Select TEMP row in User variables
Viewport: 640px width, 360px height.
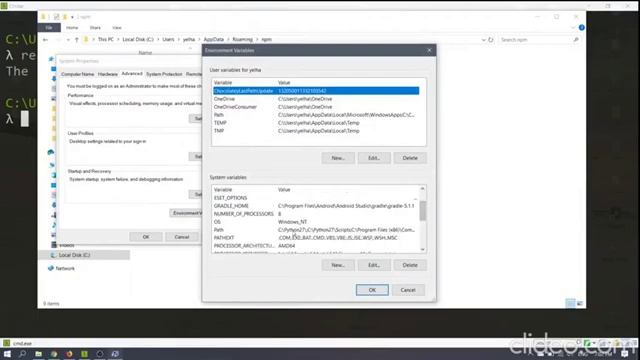[x=316, y=123]
